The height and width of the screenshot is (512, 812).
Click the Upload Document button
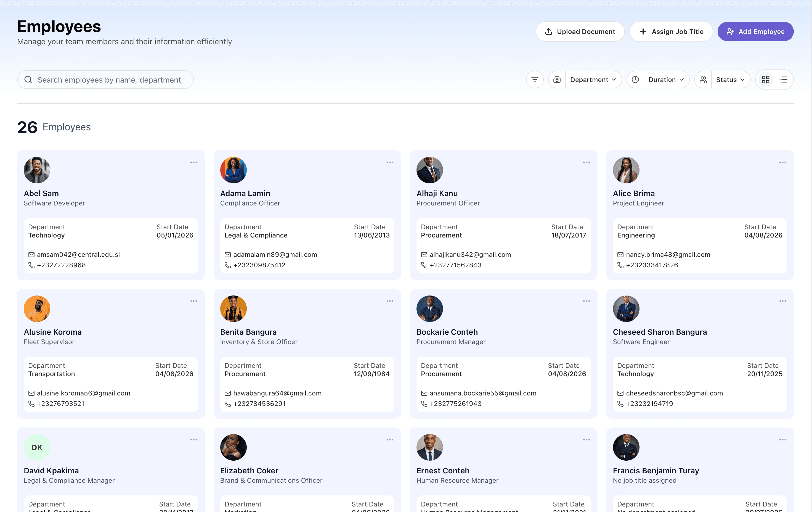click(x=580, y=32)
